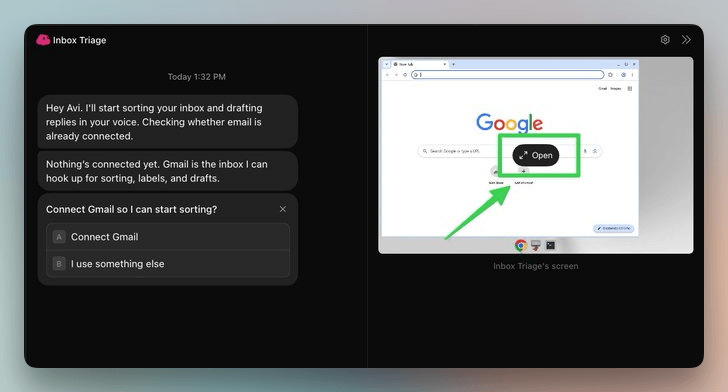Click the Chrome icon in the preview taskbar
This screenshot has height=392, width=728.
tap(520, 245)
